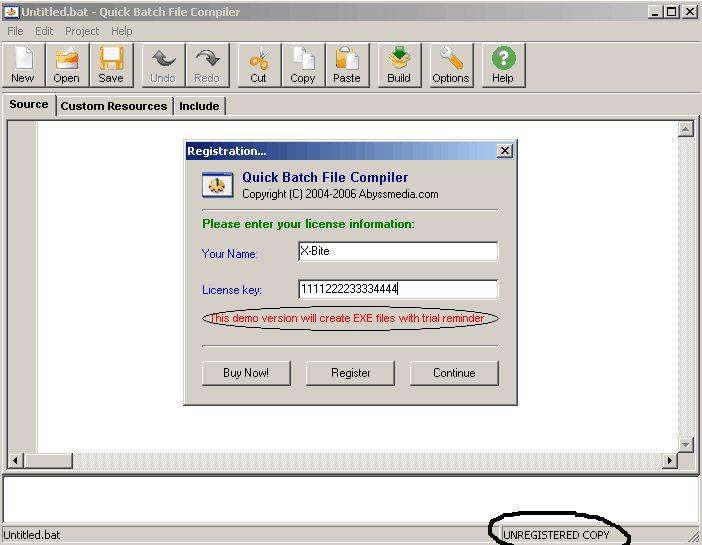
Task: Click vertical scrollbar down arrow
Action: point(685,445)
